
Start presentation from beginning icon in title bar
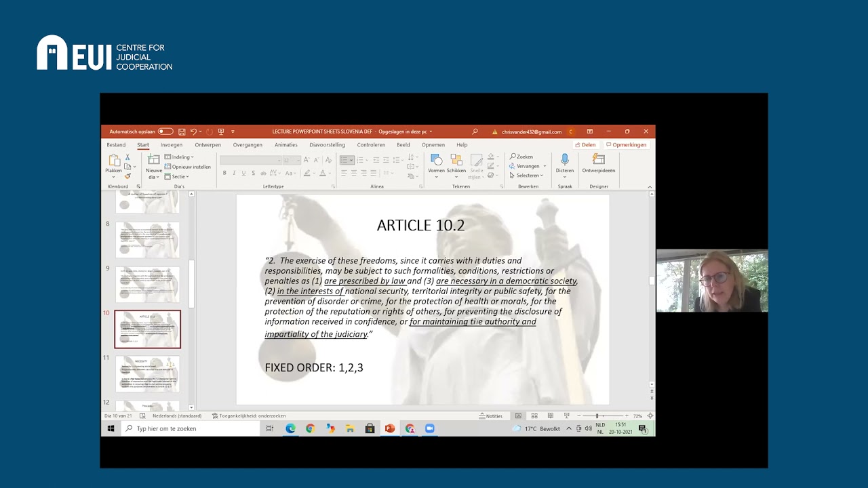click(221, 131)
